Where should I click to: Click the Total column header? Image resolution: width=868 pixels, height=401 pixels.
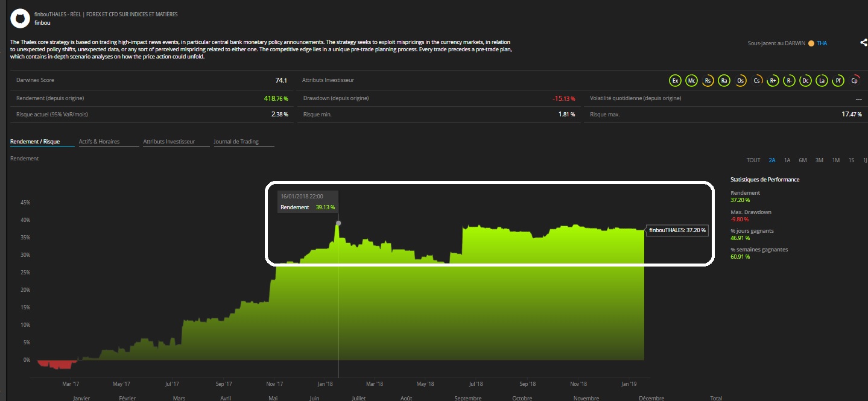[716, 398]
